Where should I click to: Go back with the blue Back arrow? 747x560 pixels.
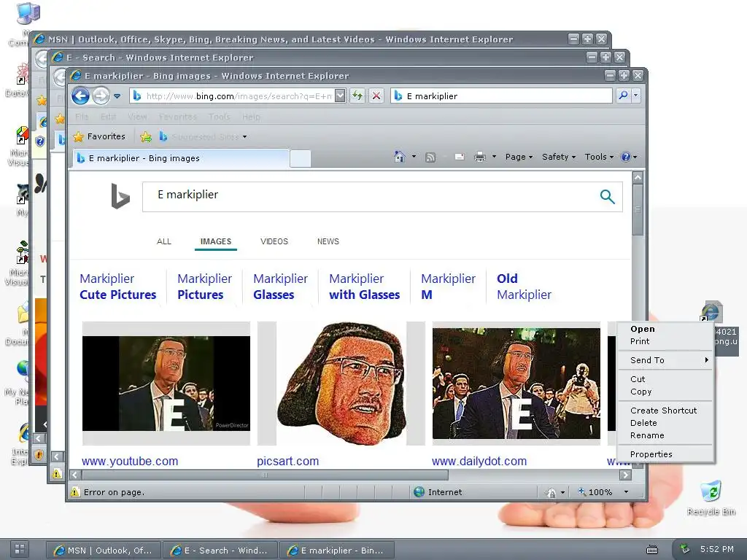coord(80,96)
